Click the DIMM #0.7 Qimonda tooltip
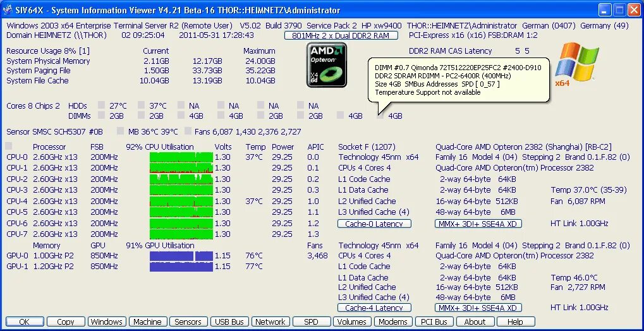This screenshot has height=331, width=644. [x=458, y=80]
